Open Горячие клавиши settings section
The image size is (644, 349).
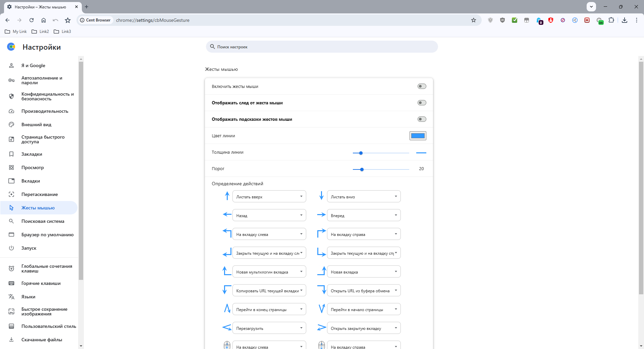click(x=39, y=283)
